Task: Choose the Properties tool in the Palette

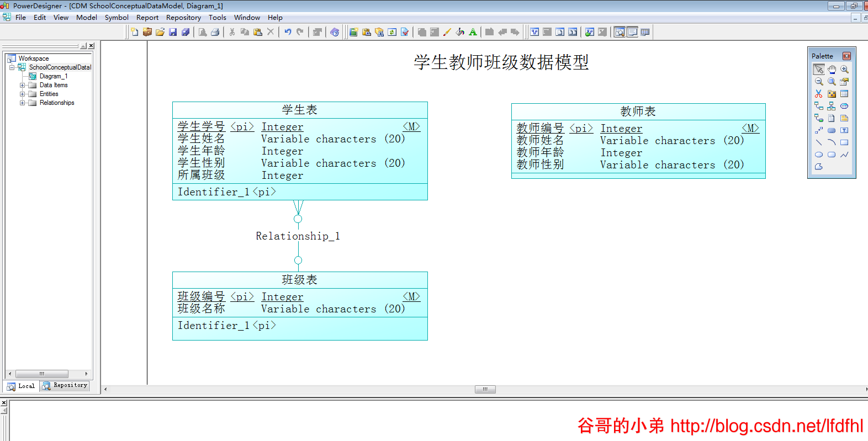Action: click(844, 82)
